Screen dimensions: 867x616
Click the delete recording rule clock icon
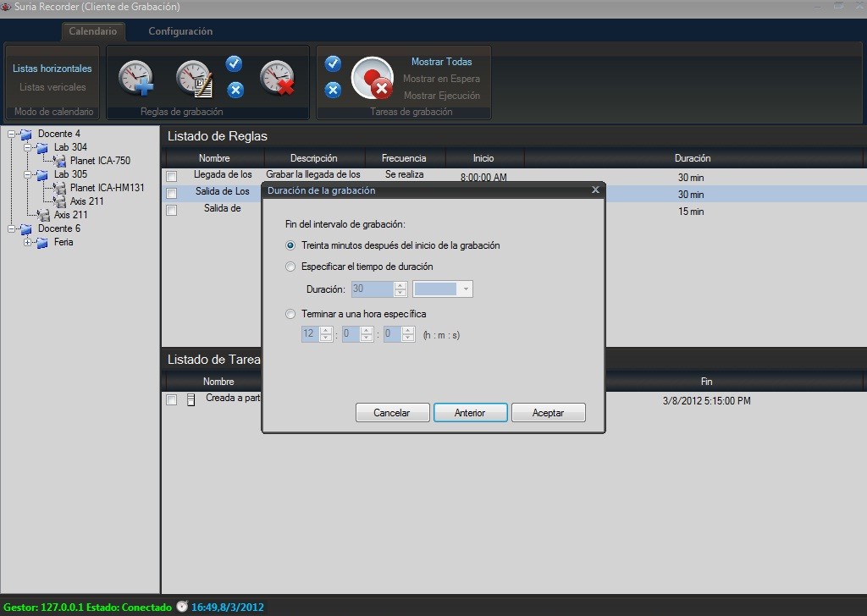point(277,78)
